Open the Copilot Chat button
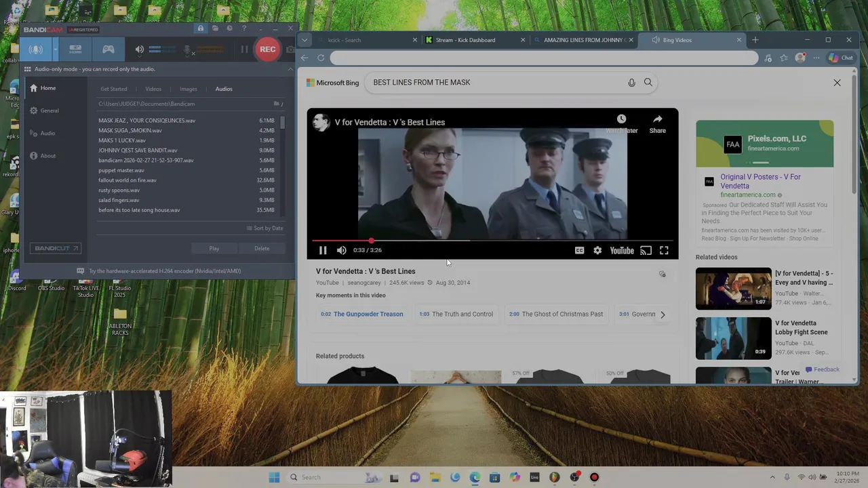Image resolution: width=868 pixels, height=488 pixels. 841,58
